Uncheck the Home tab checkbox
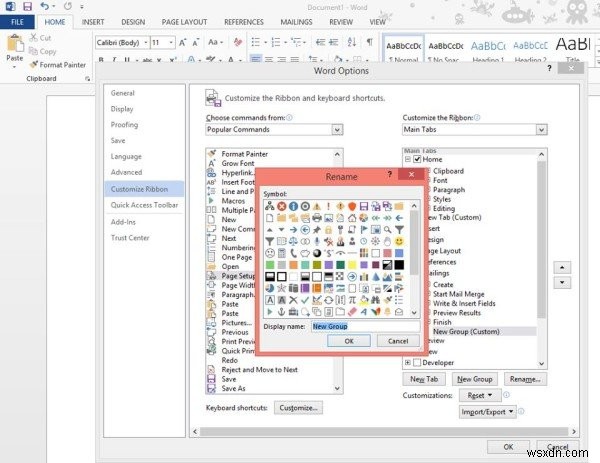Screen dimensions: 600x463 pos(417,159)
